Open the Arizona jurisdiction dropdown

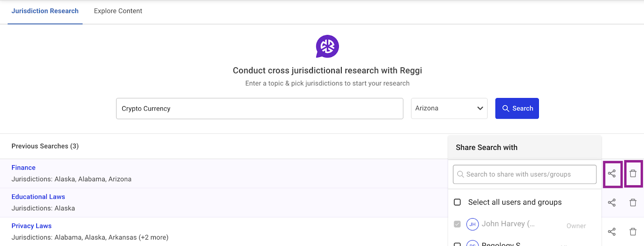pos(449,109)
